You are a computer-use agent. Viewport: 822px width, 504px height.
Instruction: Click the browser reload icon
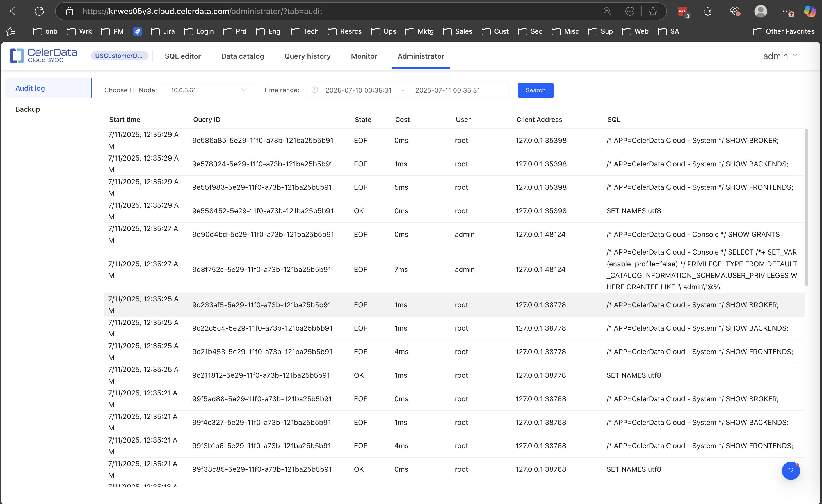39,11
